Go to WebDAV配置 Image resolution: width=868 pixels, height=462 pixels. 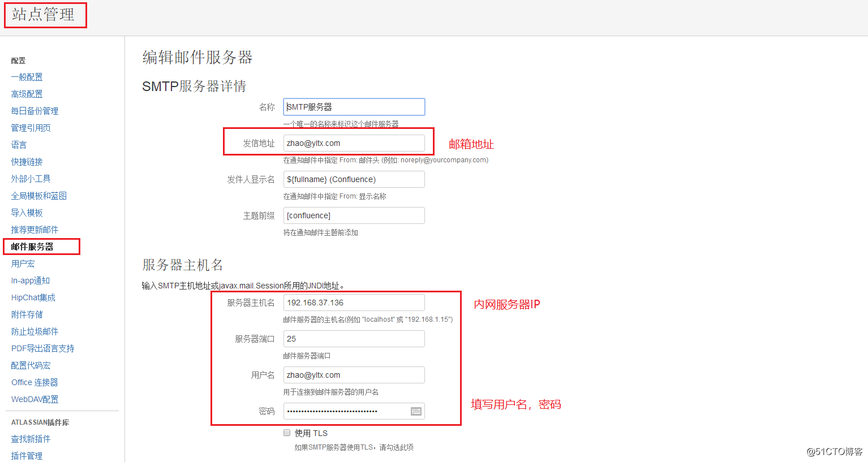click(35, 399)
